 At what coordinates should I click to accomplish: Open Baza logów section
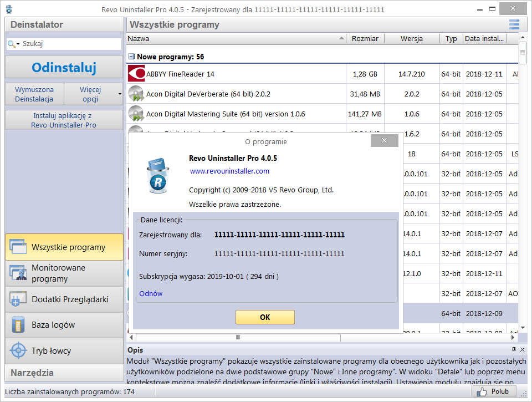64,325
